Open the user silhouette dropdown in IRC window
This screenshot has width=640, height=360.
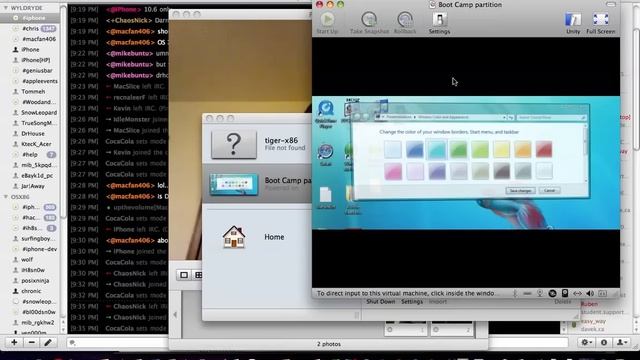(622, 342)
